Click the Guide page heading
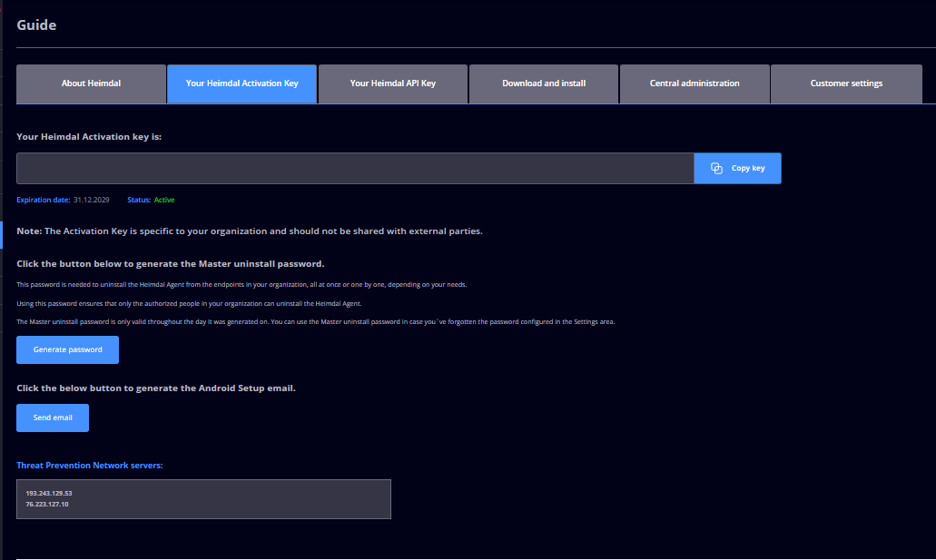This screenshot has height=560, width=936. coord(36,25)
